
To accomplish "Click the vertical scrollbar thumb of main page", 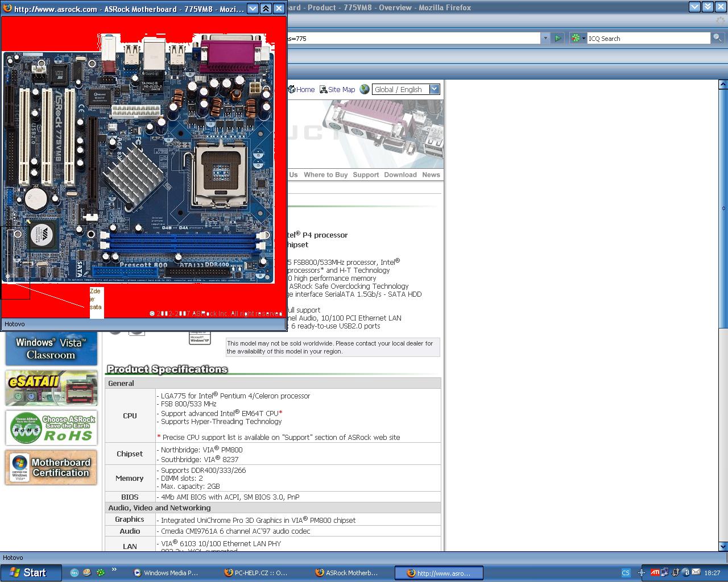I will tap(723, 209).
